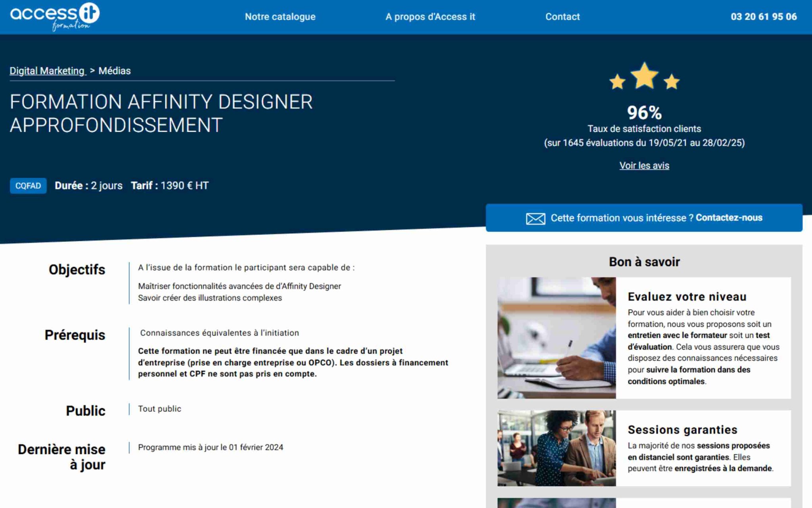Click Programme mis à jour le 01 février 2024
This screenshot has width=812, height=508.
[x=211, y=447]
